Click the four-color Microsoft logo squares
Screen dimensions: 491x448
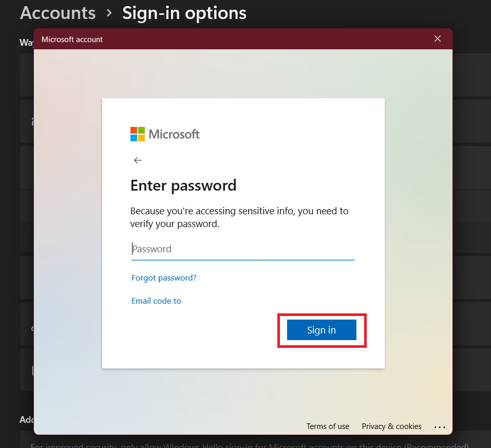tap(137, 134)
